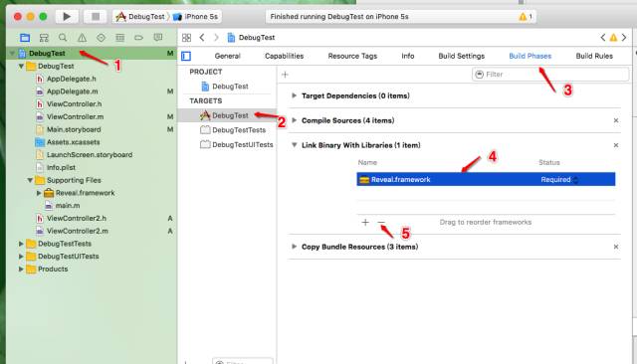Delete the Copy Bundle Resources phase

coord(616,247)
